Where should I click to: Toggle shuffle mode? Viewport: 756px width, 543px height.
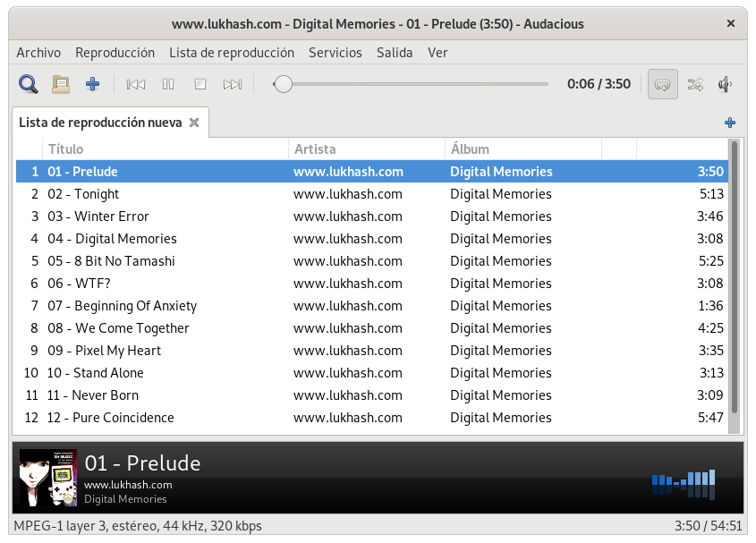[694, 84]
